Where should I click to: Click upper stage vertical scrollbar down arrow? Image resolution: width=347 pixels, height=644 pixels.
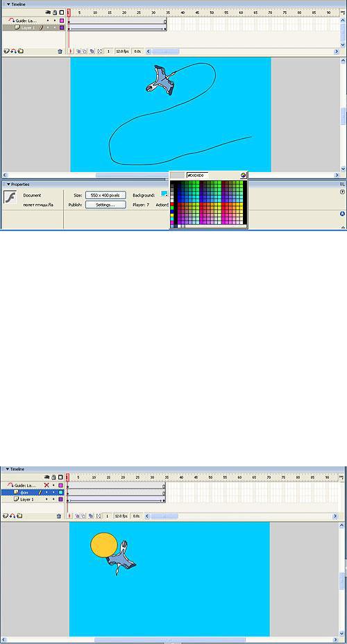pos(344,169)
